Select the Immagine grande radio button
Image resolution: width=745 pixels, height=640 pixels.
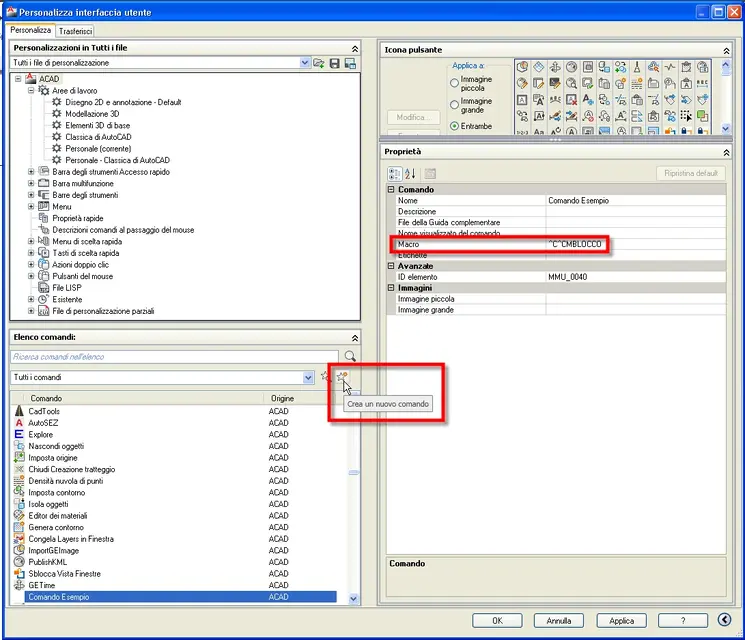pos(454,105)
